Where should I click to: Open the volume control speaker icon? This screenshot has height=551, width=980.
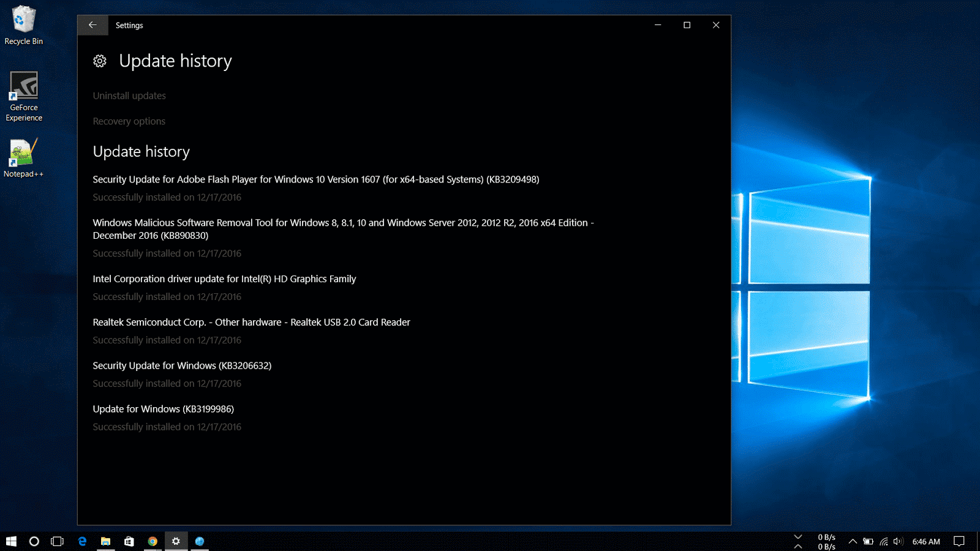pos(899,541)
